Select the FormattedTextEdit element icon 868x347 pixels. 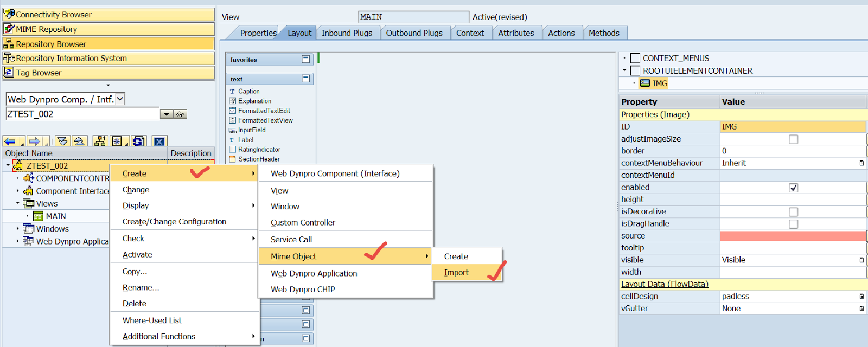pyautogui.click(x=233, y=111)
